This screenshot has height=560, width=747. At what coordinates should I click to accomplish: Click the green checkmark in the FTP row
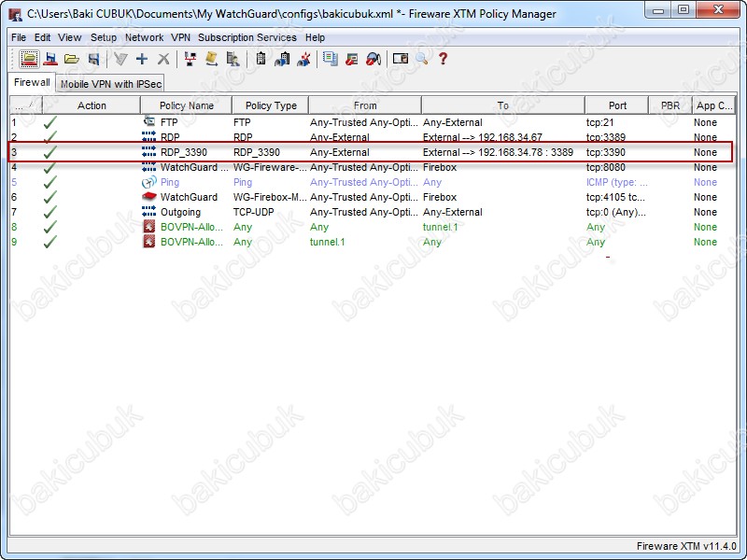pos(50,122)
